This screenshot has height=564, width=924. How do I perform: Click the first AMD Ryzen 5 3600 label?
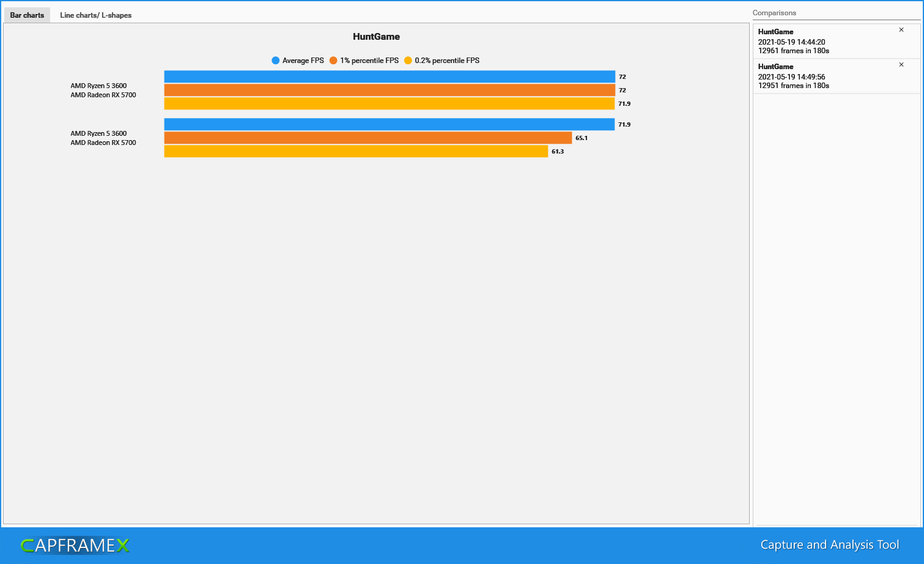(98, 86)
